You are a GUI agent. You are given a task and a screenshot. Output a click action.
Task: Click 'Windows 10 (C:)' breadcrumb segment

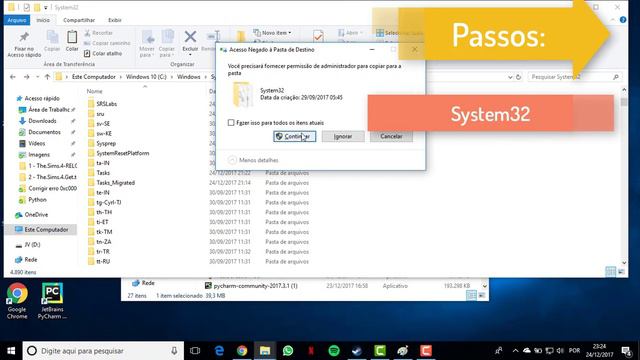click(146, 77)
